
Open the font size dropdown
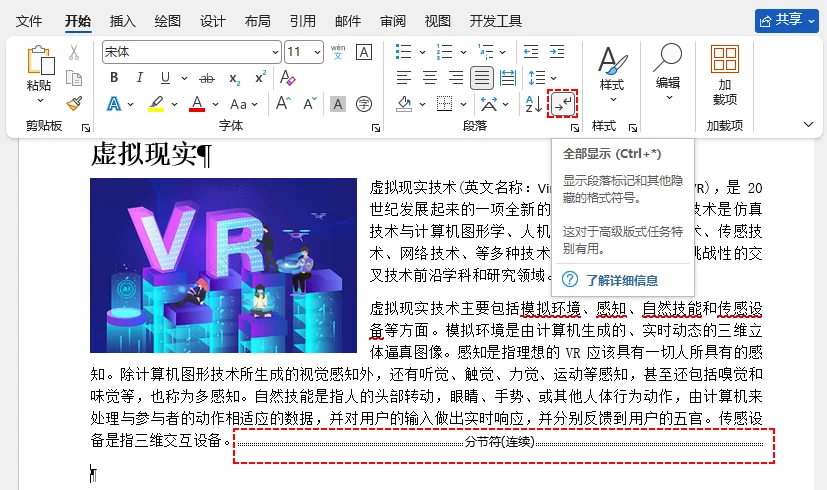[317, 52]
